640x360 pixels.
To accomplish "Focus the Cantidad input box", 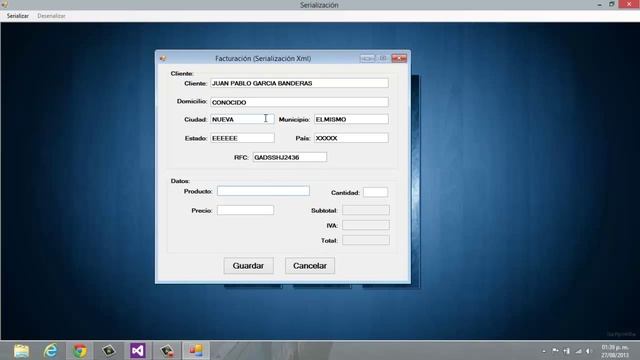I will [x=376, y=192].
